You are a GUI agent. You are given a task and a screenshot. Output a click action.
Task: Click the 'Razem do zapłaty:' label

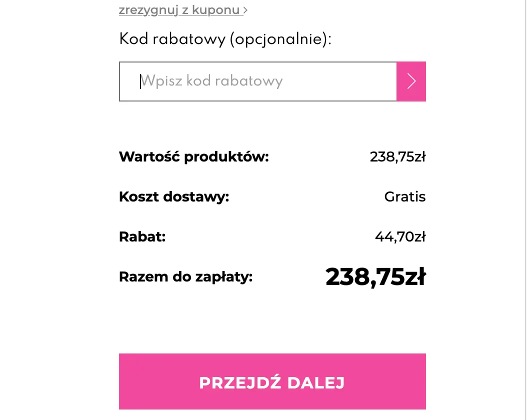click(185, 276)
